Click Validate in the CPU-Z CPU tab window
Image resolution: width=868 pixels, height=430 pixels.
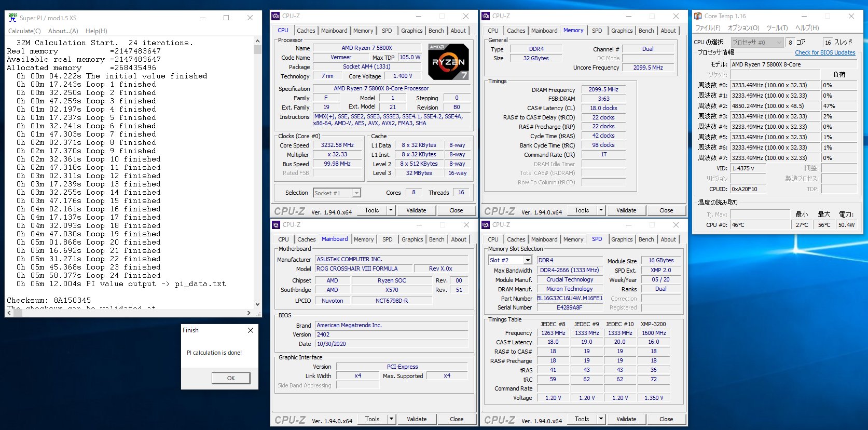click(416, 210)
